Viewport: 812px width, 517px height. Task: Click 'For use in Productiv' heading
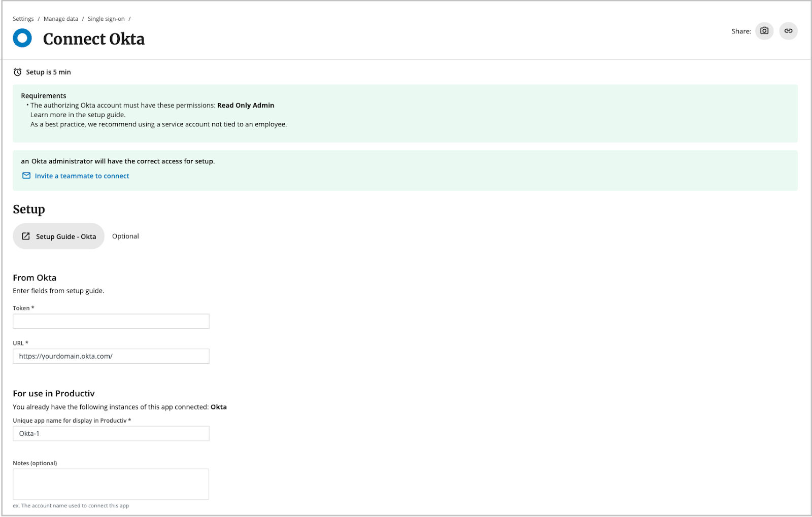(54, 394)
